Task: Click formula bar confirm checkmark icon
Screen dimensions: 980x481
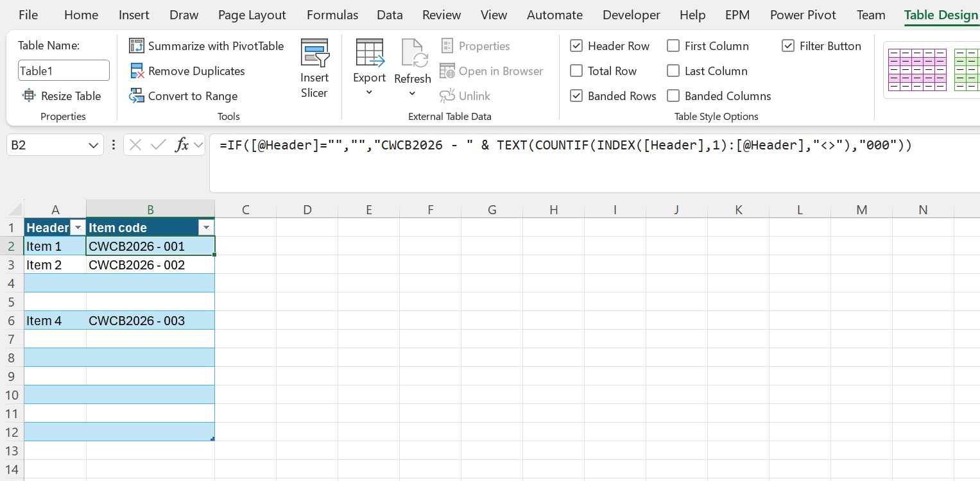Action: (159, 145)
